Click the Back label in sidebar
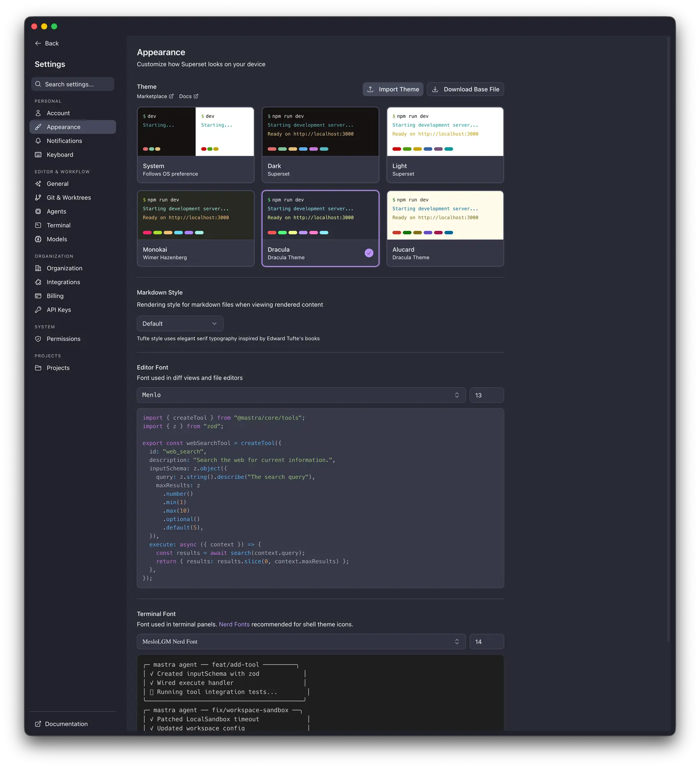The height and width of the screenshot is (768, 700). [52, 43]
